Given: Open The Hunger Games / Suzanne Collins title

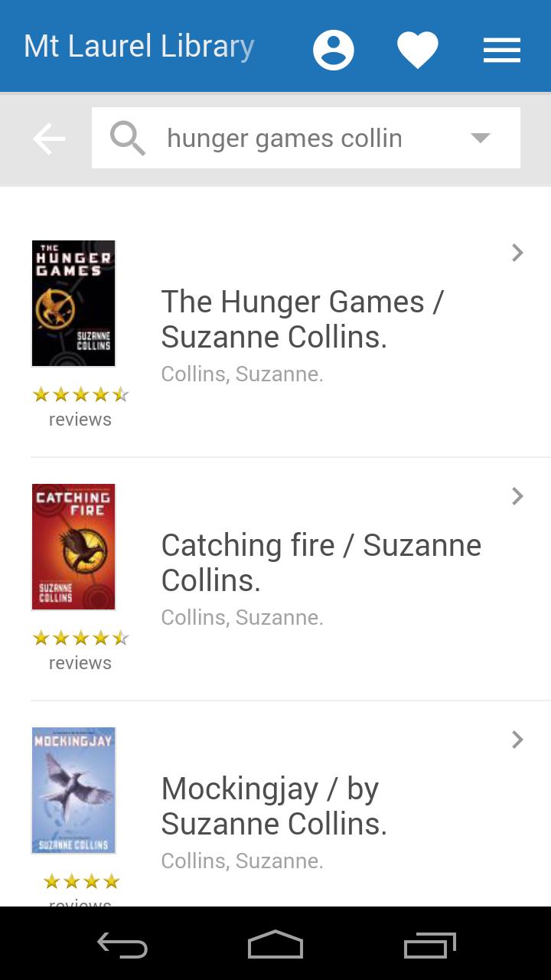Looking at the screenshot, I should 302,319.
